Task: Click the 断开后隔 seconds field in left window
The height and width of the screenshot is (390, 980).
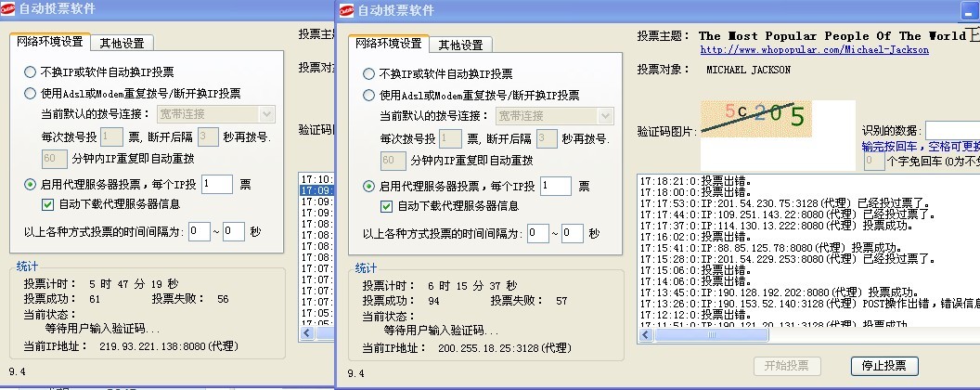Action: point(208,136)
